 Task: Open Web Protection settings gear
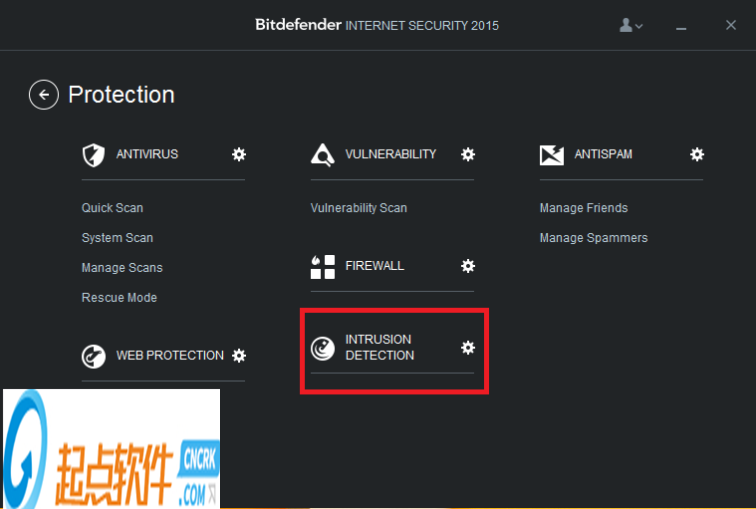click(x=239, y=355)
